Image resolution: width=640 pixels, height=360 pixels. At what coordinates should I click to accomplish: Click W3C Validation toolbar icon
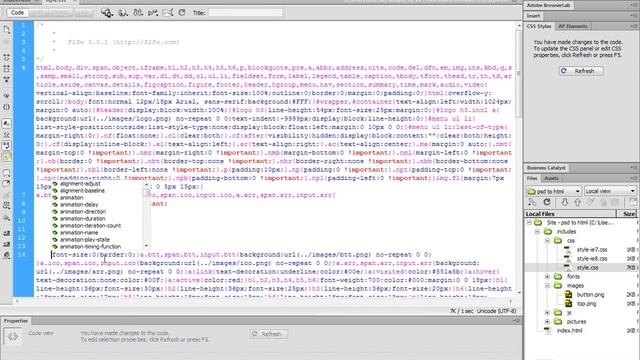coord(153,13)
